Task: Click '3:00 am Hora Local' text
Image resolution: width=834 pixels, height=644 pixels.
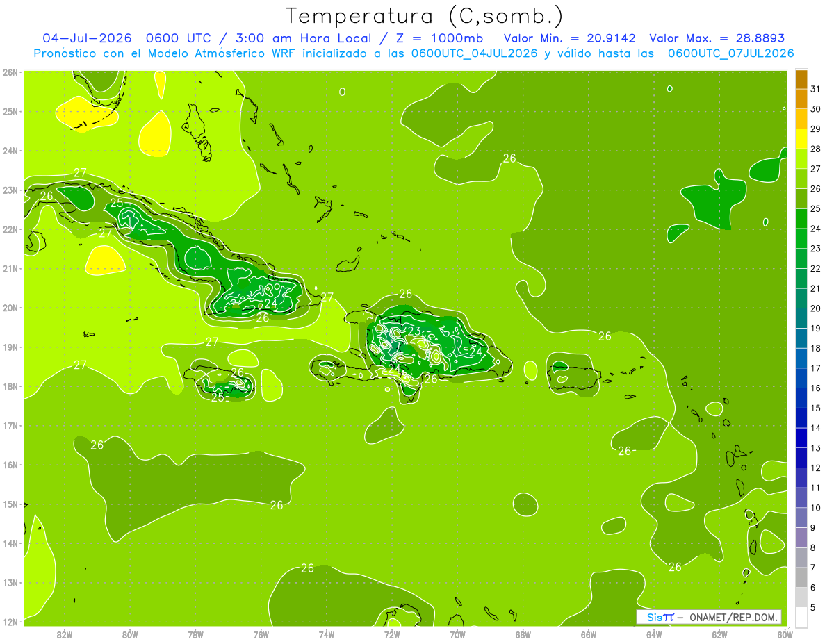Action: 303,38
